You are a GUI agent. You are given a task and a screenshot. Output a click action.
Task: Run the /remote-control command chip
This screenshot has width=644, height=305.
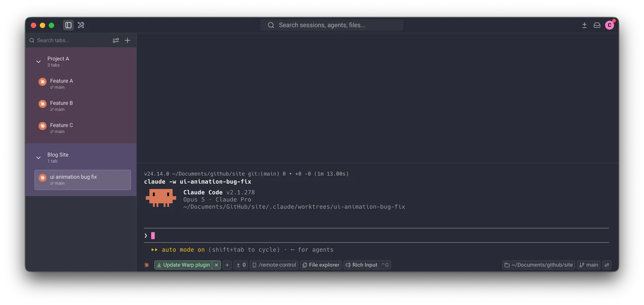coord(274,265)
